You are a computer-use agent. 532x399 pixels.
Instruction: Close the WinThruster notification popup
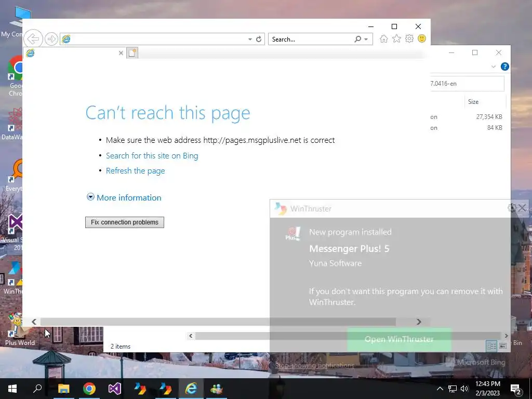pos(522,208)
